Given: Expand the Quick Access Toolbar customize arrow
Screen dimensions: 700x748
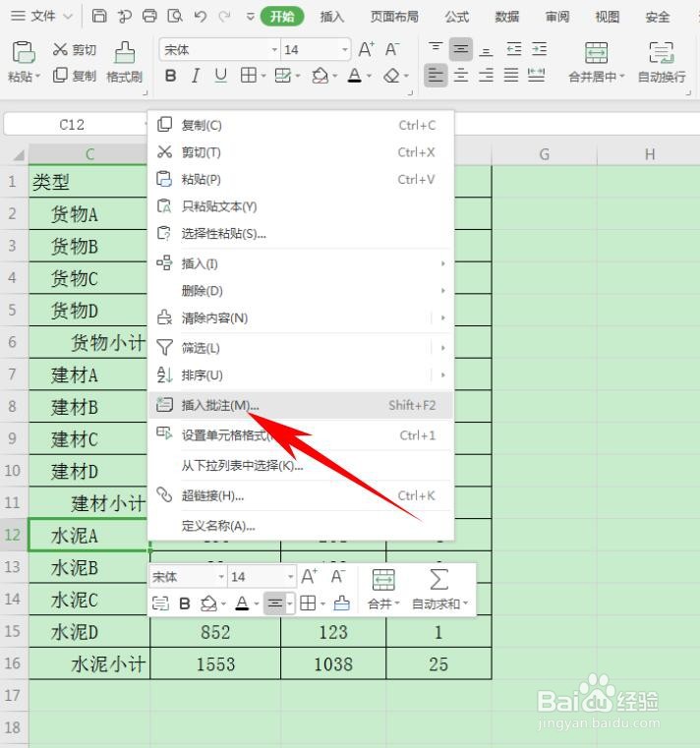Looking at the screenshot, I should pyautogui.click(x=250, y=17).
